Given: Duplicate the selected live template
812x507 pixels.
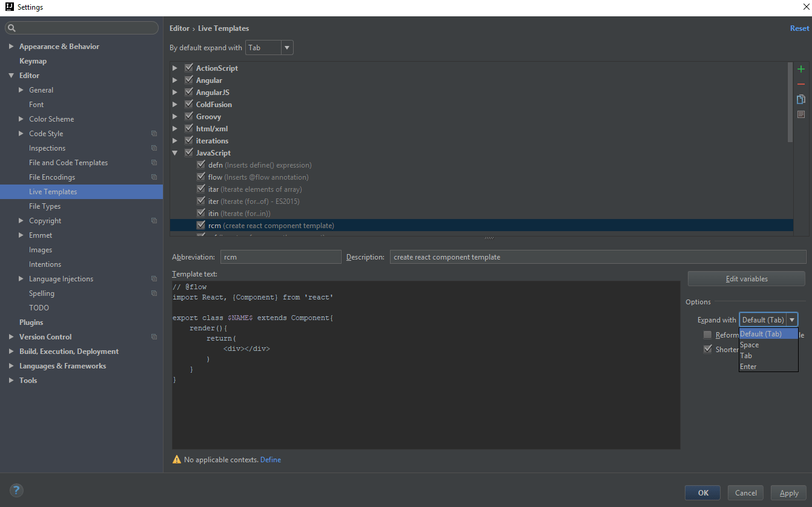Looking at the screenshot, I should tap(800, 99).
